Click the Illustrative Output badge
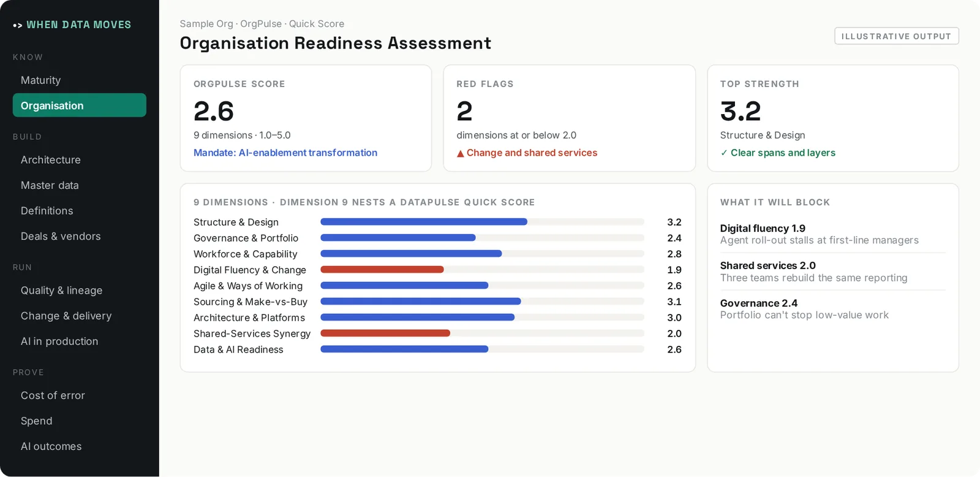The height and width of the screenshot is (477, 980). click(897, 36)
